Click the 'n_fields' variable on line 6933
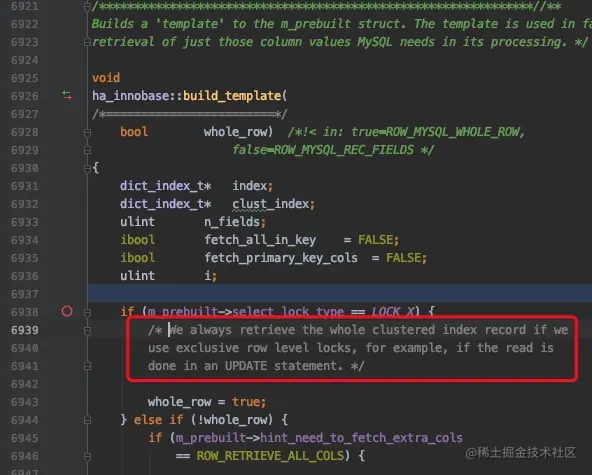The width and height of the screenshot is (592, 475). (232, 222)
